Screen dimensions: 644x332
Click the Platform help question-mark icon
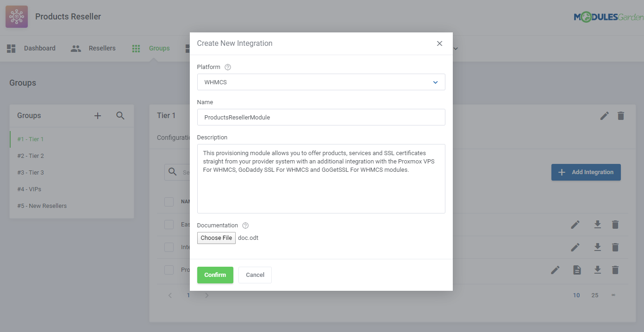coord(228,67)
